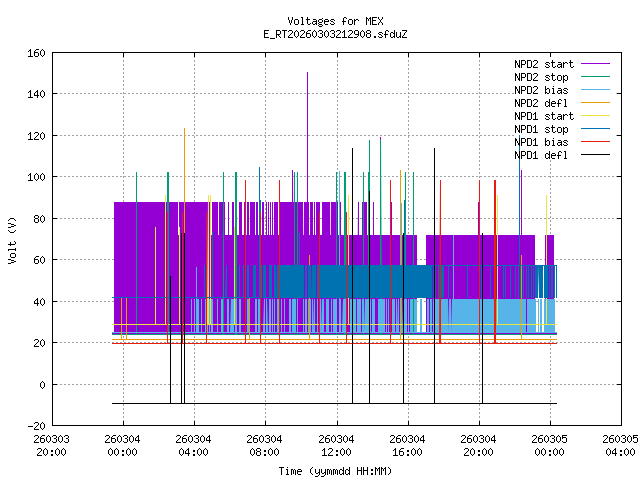Screen dimensions: 640x480
Task: Select the NPD1 bias legend label
Action: [541, 142]
